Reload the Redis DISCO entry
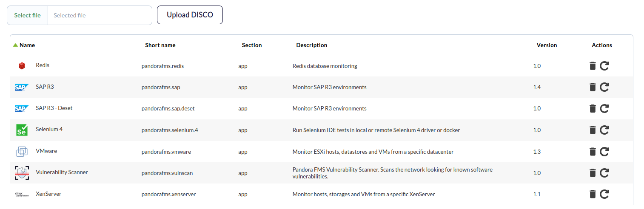 pos(604,66)
